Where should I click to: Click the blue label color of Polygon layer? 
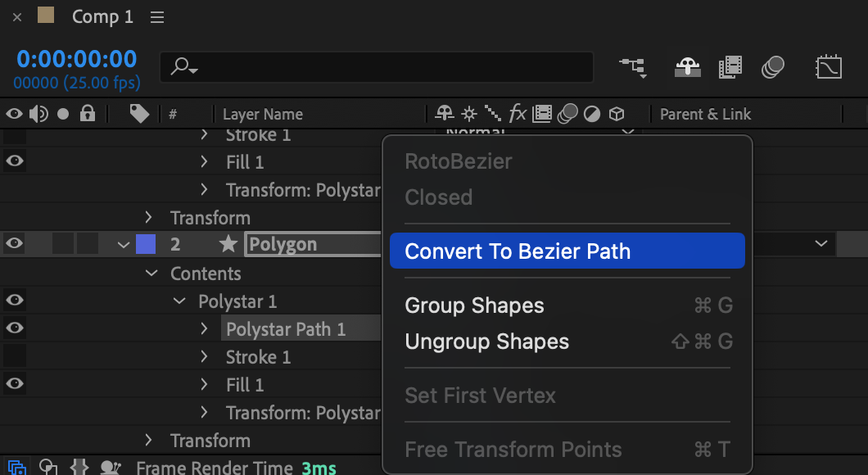(x=146, y=244)
